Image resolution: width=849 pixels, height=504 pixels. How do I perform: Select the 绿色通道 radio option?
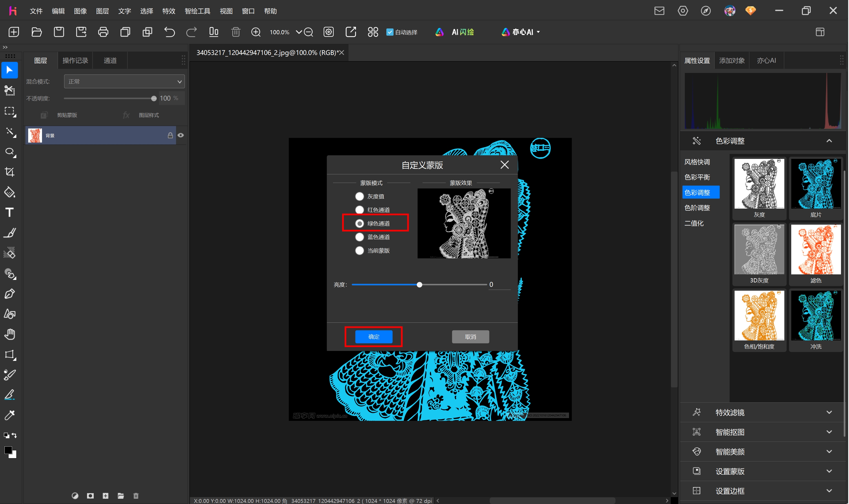click(x=359, y=224)
